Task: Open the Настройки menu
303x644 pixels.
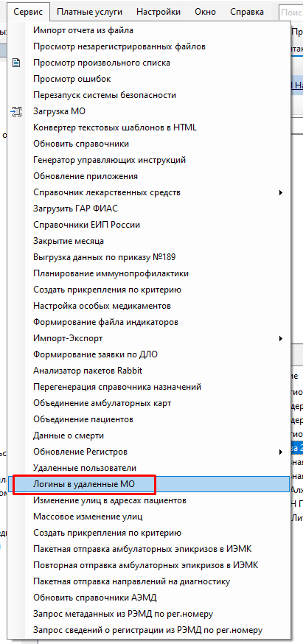Action: pos(159,12)
